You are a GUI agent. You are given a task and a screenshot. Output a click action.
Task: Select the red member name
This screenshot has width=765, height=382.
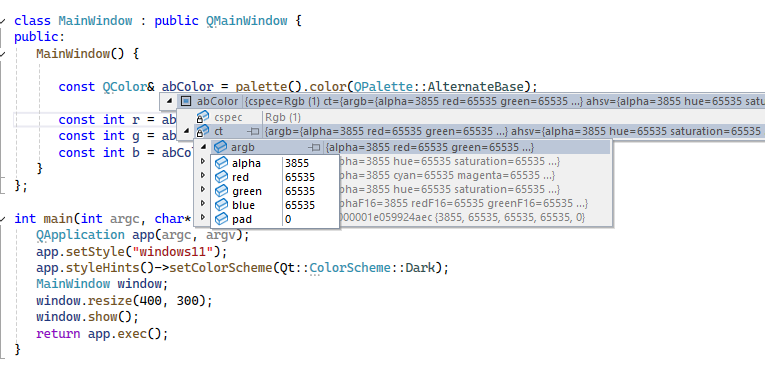240,177
